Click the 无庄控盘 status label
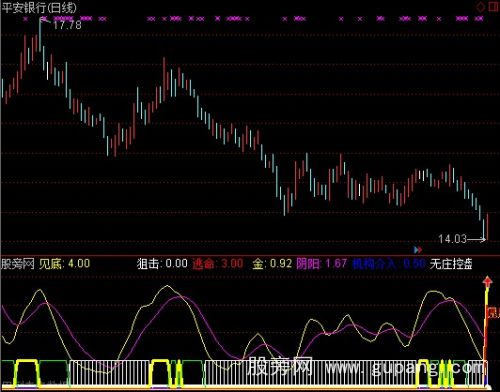The width and height of the screenshot is (500, 392). click(451, 264)
